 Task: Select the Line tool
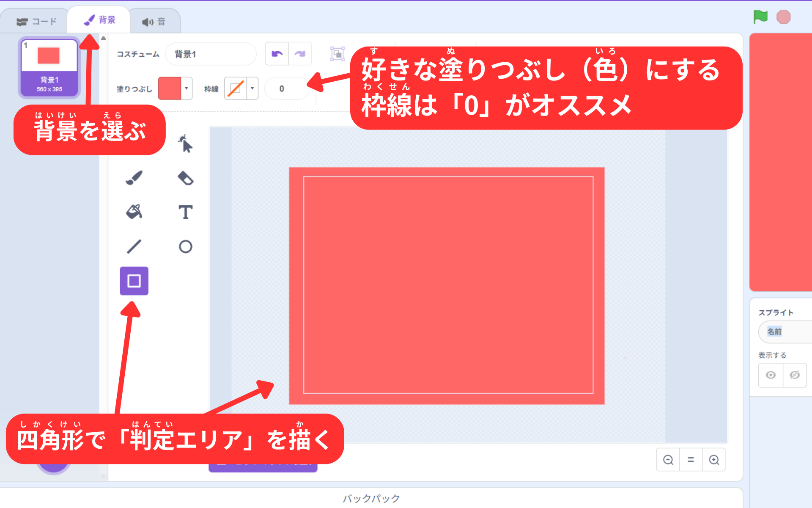point(134,246)
